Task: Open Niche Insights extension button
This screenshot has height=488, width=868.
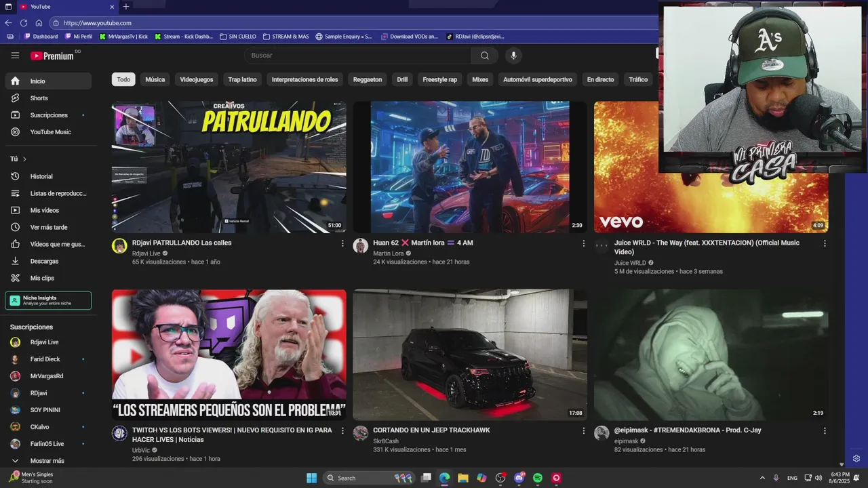Action: tap(48, 300)
